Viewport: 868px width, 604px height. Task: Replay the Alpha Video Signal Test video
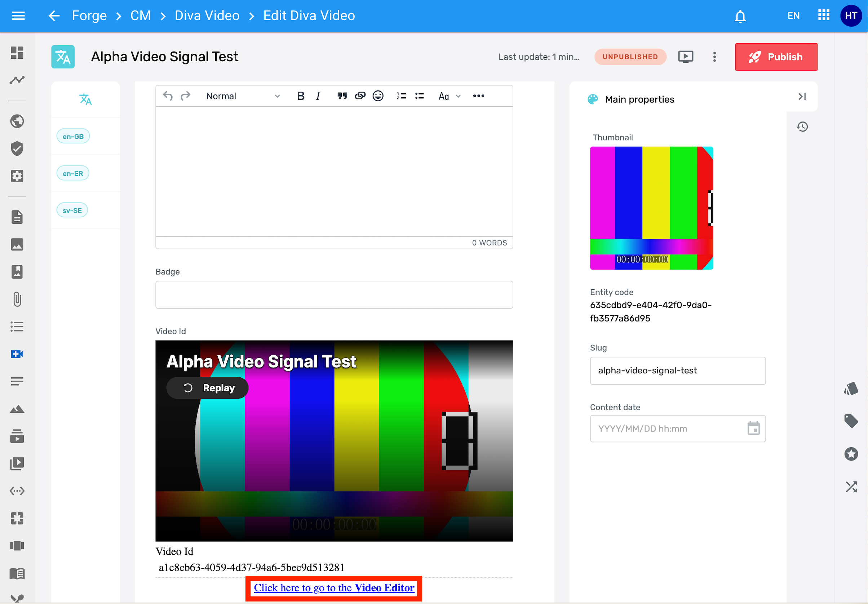tap(207, 388)
